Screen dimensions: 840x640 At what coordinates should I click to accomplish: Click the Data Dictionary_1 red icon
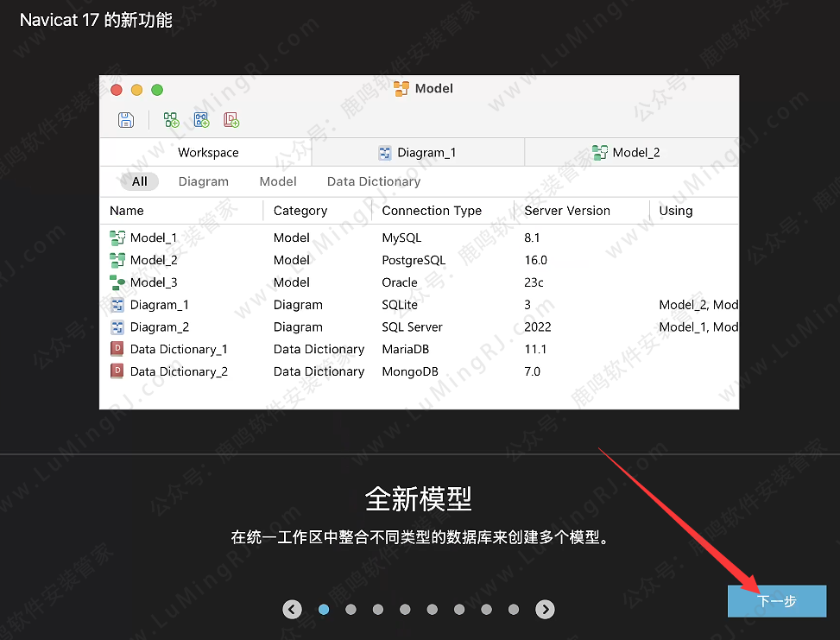118,349
